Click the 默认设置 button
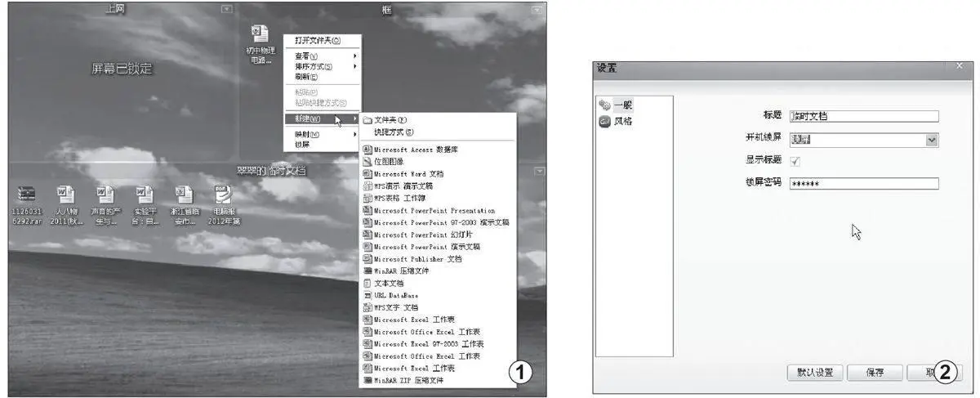980x398 pixels. tap(814, 372)
